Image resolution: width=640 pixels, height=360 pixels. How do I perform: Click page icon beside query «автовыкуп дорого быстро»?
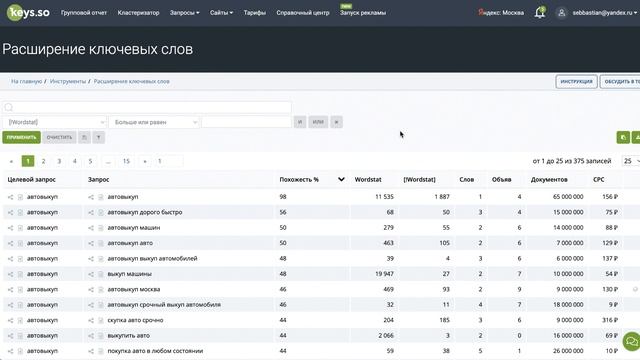point(100,213)
